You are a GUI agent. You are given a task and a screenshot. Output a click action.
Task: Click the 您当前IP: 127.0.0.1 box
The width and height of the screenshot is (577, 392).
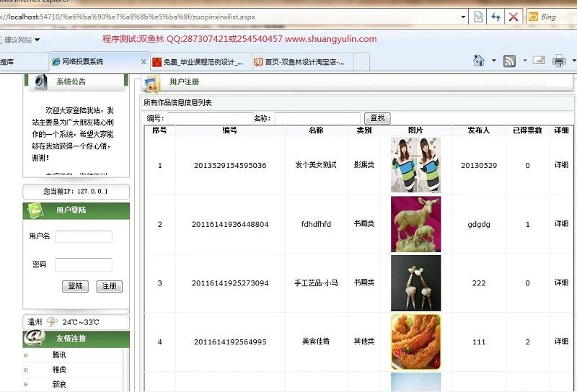click(x=76, y=191)
